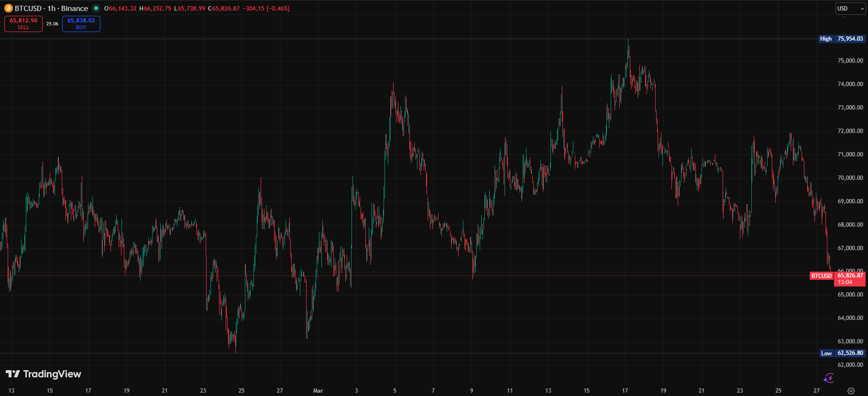Image resolution: width=868 pixels, height=396 pixels.
Task: Select the Low 62,526.80 price label
Action: point(842,353)
